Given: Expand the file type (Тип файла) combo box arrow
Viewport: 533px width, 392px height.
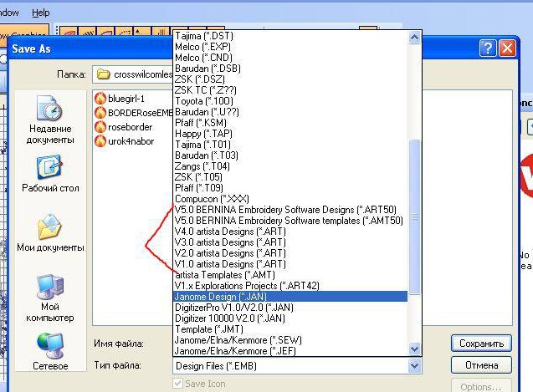Looking at the screenshot, I should (x=414, y=366).
